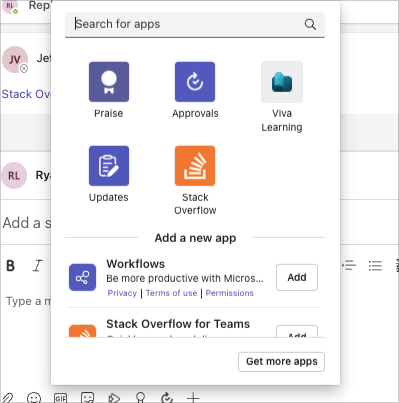This screenshot has height=403, width=399.
Task: Click the plus icon in compose bar
Action: click(193, 398)
